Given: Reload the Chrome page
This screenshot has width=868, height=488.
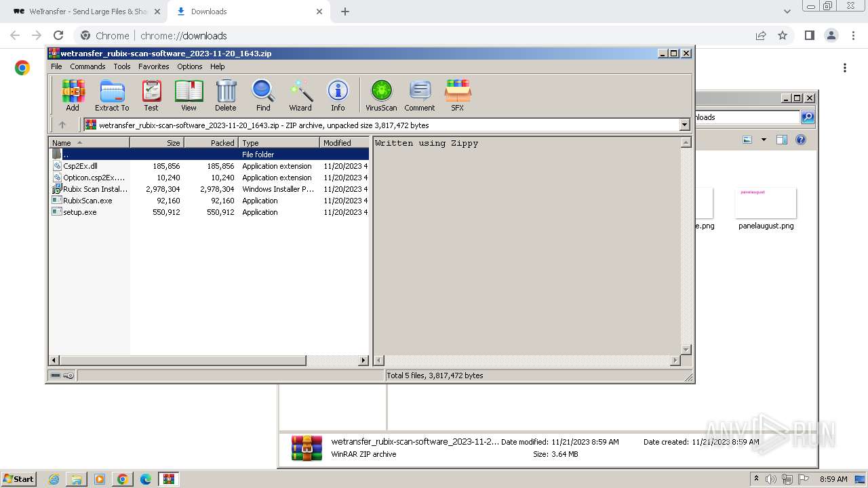Looking at the screenshot, I should pyautogui.click(x=58, y=35).
